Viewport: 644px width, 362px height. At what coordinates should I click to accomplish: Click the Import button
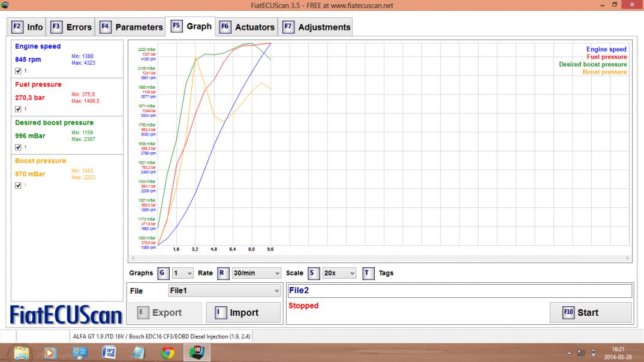point(243,312)
